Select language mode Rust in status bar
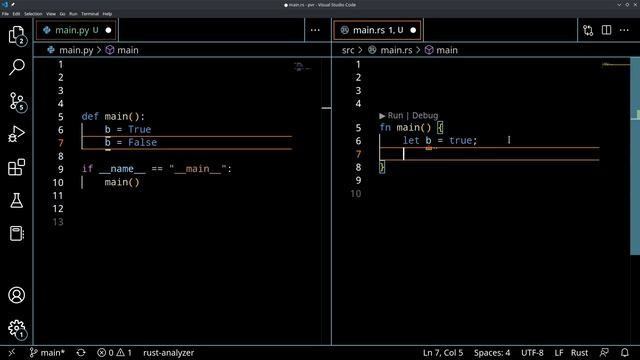The image size is (640, 360). [579, 353]
